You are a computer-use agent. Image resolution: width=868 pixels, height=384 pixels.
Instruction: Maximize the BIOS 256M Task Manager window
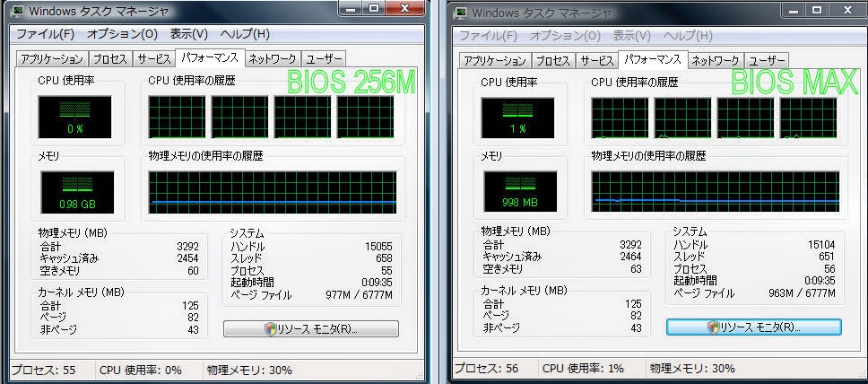[374, 8]
